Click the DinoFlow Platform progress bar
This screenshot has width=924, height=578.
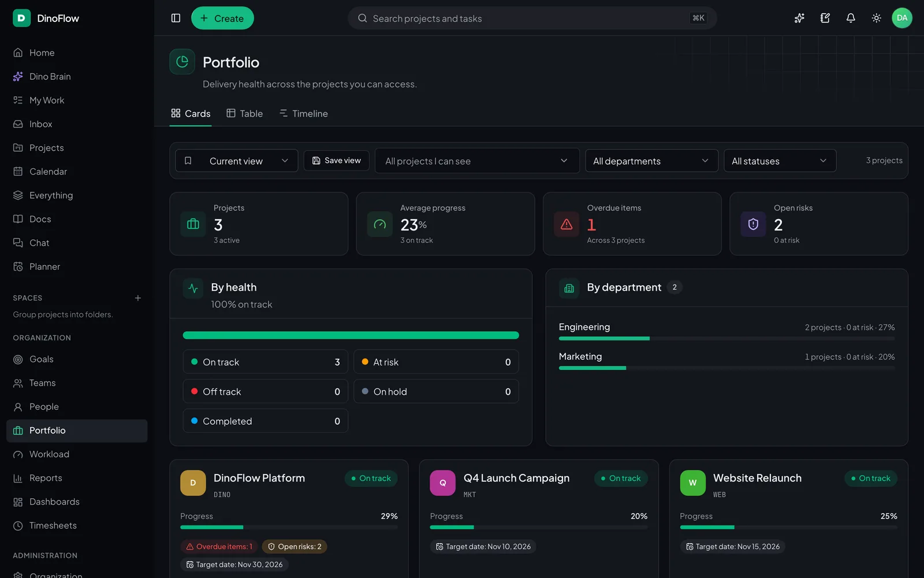[289, 527]
